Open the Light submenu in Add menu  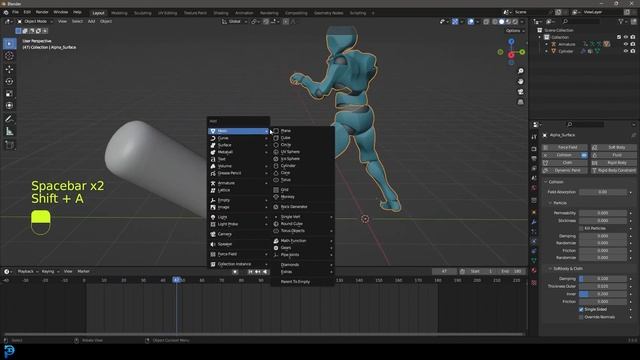click(238, 217)
